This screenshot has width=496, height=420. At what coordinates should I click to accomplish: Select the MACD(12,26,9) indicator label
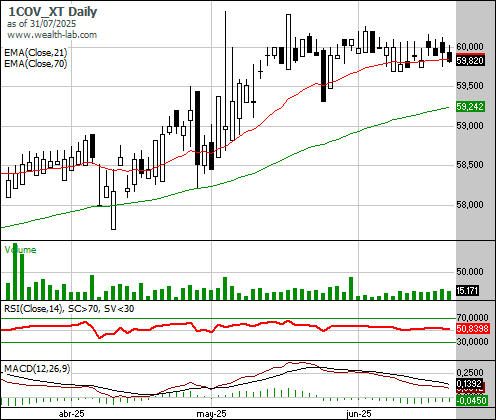(x=37, y=369)
